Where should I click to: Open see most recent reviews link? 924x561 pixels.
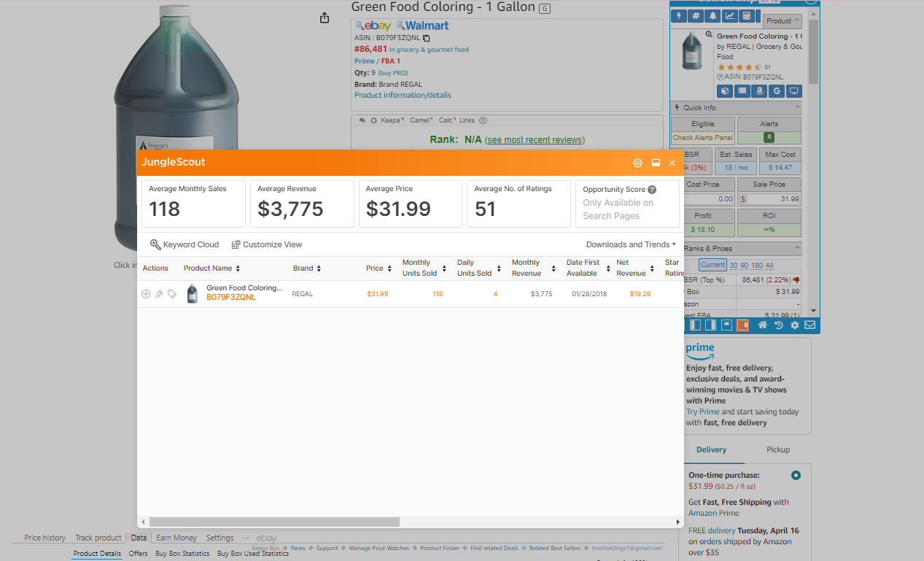(535, 140)
